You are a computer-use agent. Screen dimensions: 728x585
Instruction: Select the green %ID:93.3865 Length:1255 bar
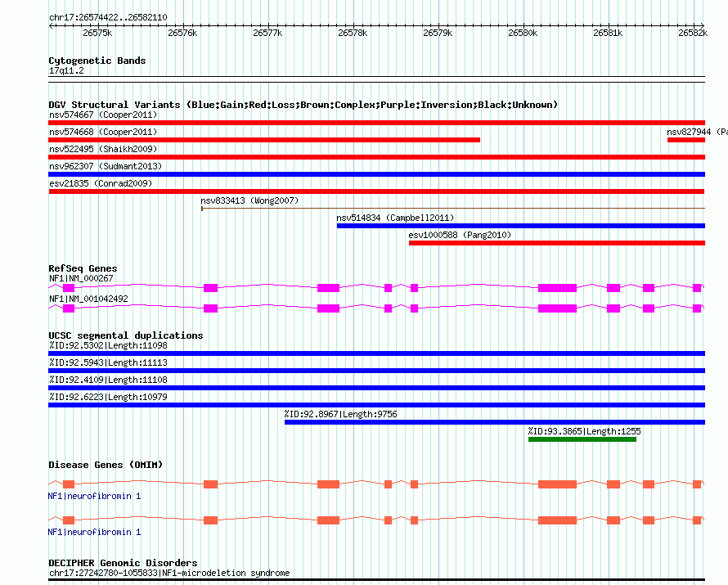point(582,439)
